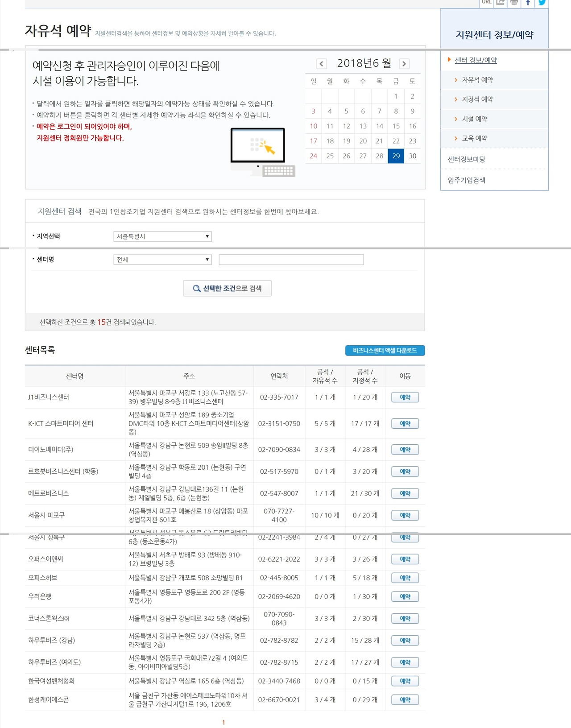
Task: Click the computer monitor illustration
Action: pyautogui.click(x=263, y=152)
